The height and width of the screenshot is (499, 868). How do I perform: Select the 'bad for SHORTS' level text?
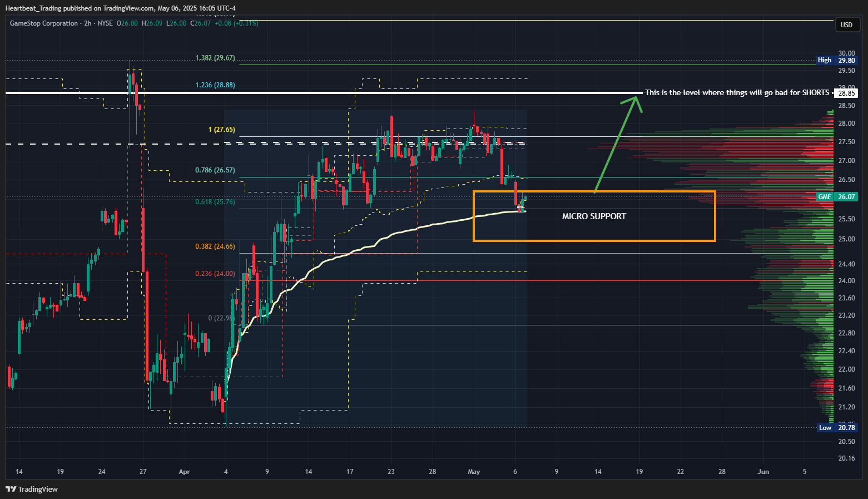tap(737, 92)
